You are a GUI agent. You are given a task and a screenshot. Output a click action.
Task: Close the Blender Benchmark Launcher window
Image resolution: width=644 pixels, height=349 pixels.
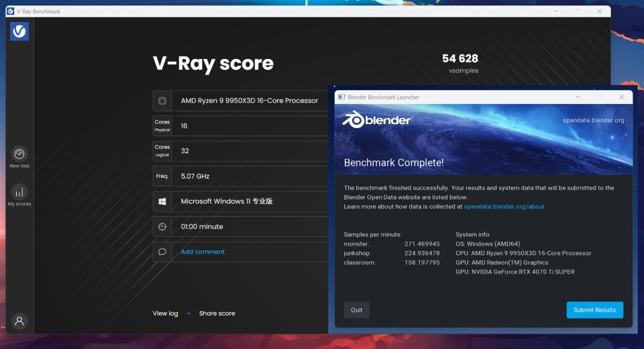point(621,97)
